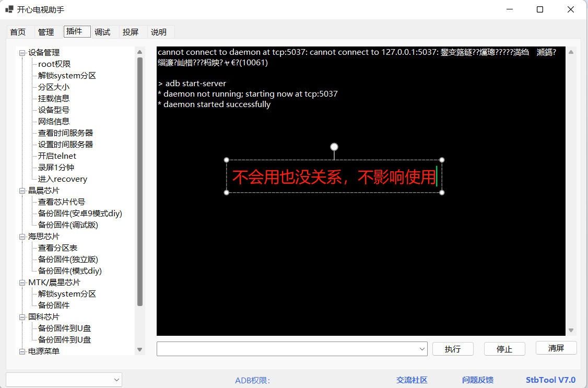Switch to the 调试 tab
The width and height of the screenshot is (588, 388).
tap(102, 32)
